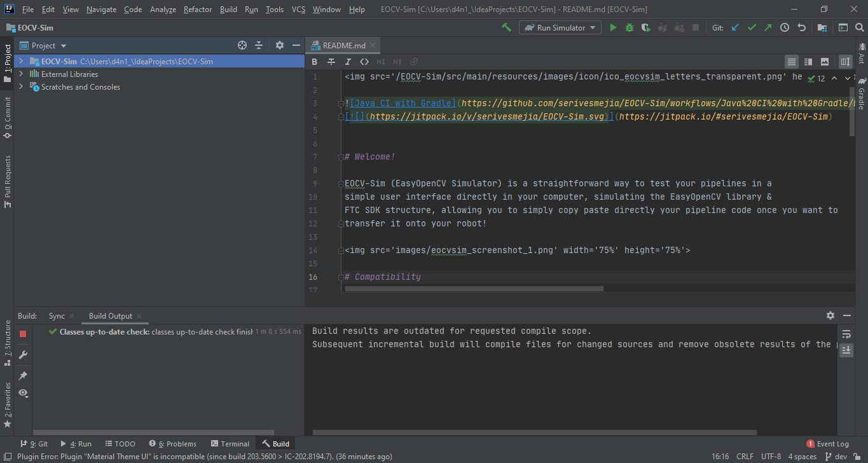Close the README.md tab
Viewport: 868px width, 463px height.
click(374, 46)
